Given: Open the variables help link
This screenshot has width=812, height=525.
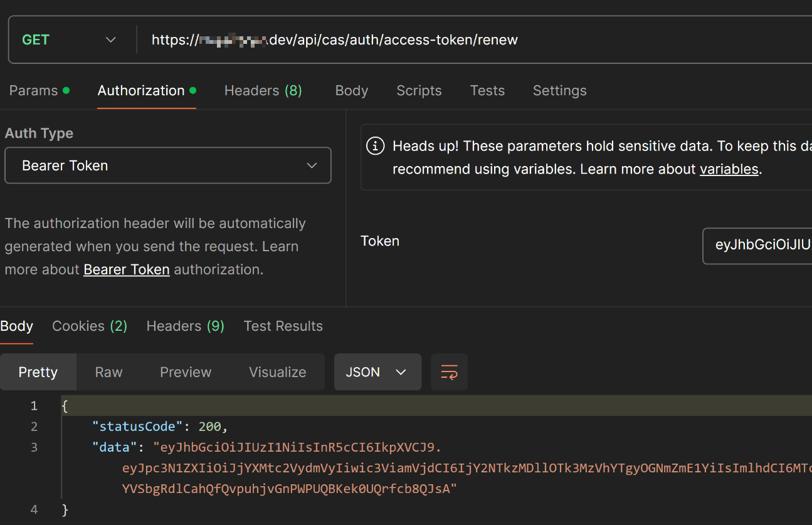Looking at the screenshot, I should [729, 169].
